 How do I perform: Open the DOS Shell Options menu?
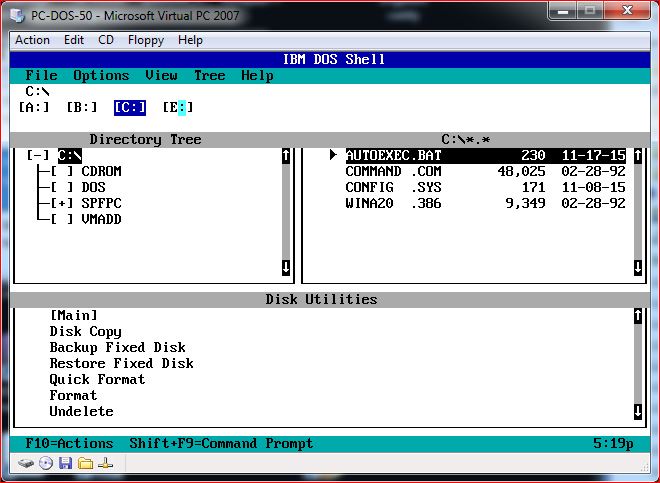101,76
